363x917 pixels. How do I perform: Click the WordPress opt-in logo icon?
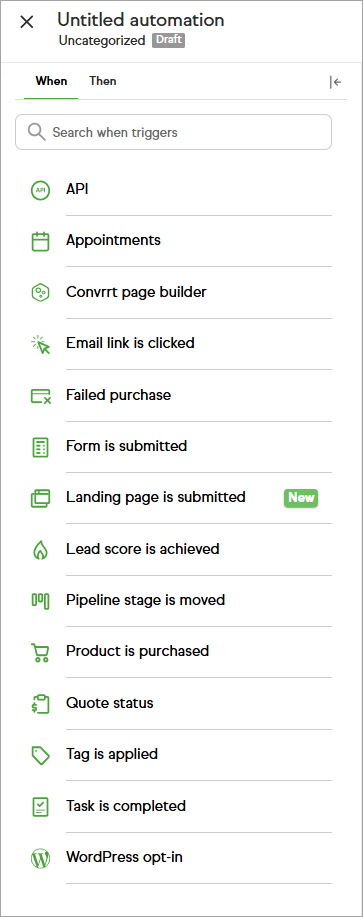click(x=40, y=858)
